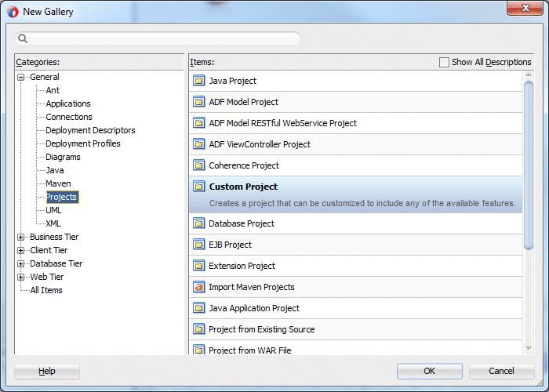Select the UML category
The image size is (549, 392).
(53, 210)
